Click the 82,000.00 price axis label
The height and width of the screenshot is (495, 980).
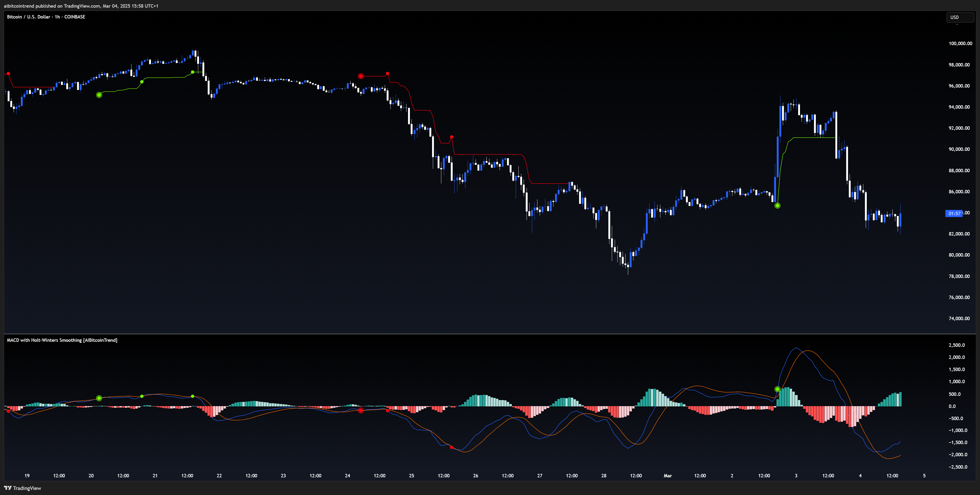tap(959, 234)
